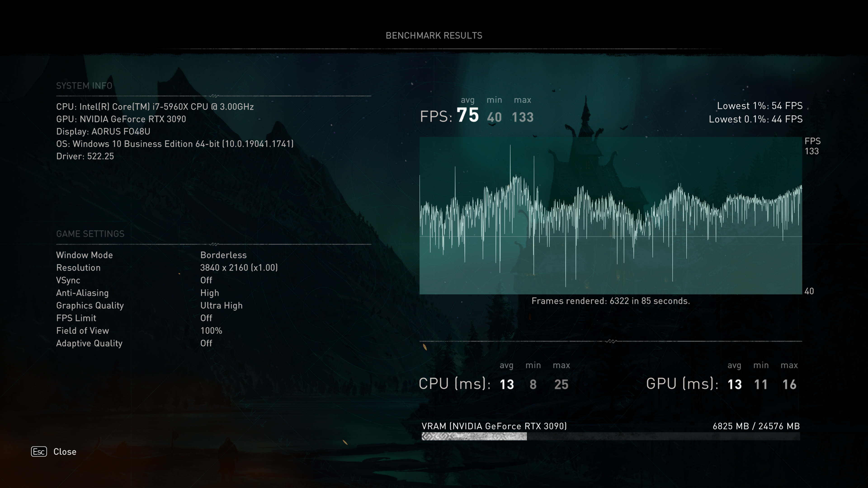Click the Adaptive Quality Off value
Viewport: 868px width, 488px height.
[x=206, y=343]
